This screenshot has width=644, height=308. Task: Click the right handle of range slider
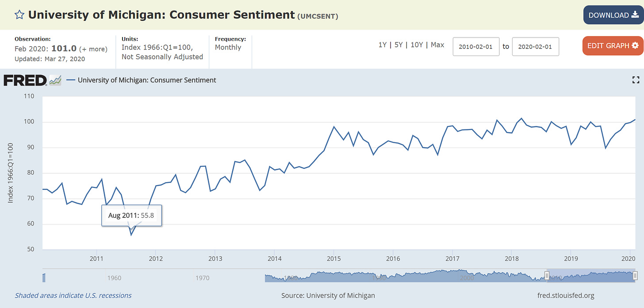635,276
